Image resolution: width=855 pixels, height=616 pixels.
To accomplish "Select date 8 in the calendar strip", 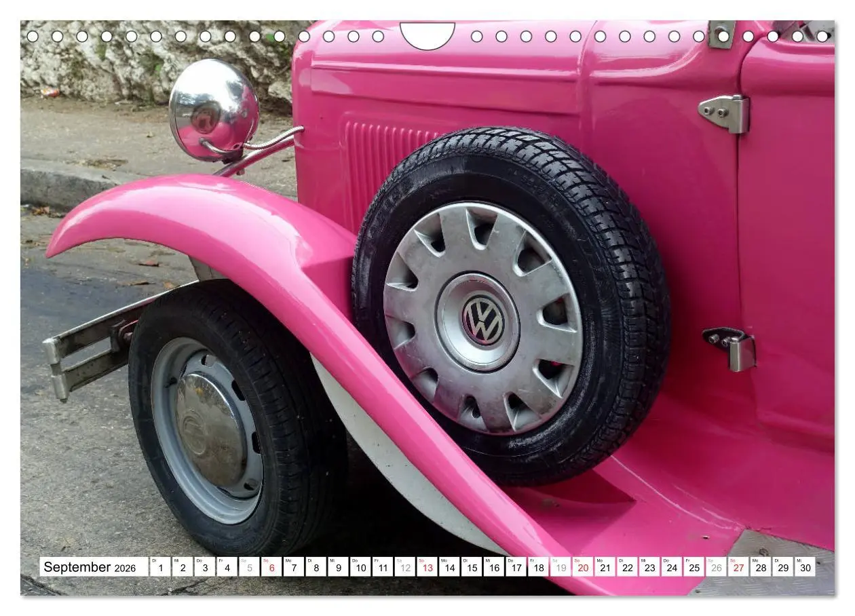I will point(316,567).
